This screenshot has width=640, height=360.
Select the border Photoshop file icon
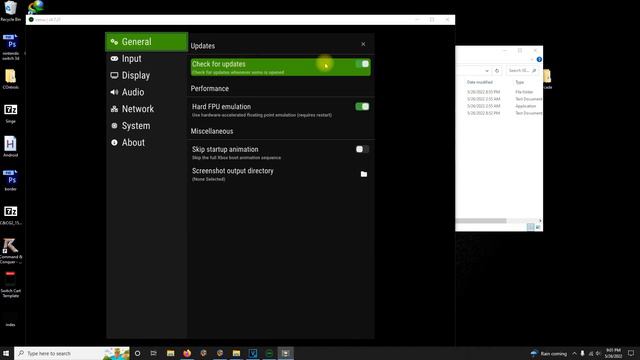pyautogui.click(x=11, y=180)
